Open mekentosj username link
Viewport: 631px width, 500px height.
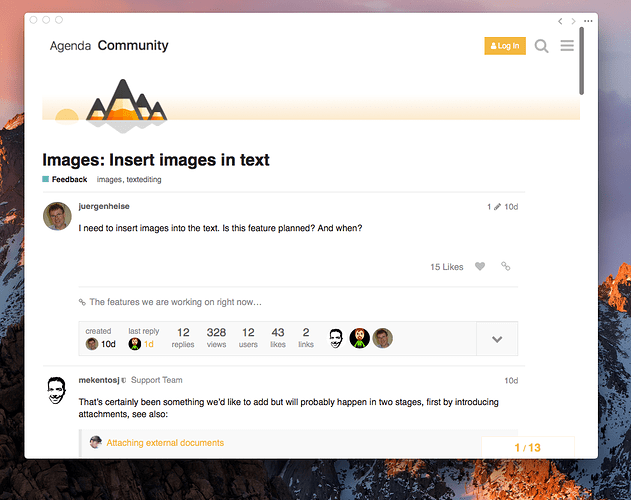pyautogui.click(x=99, y=380)
